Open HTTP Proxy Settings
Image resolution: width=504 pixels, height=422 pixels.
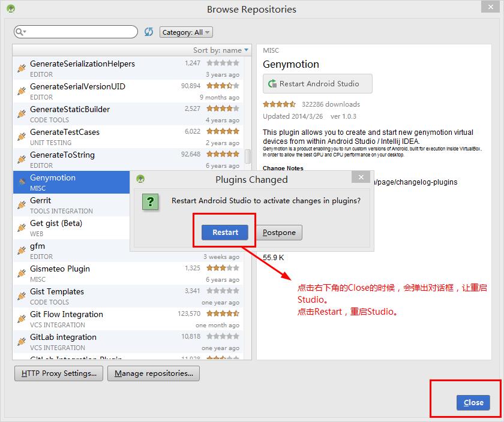tap(59, 373)
